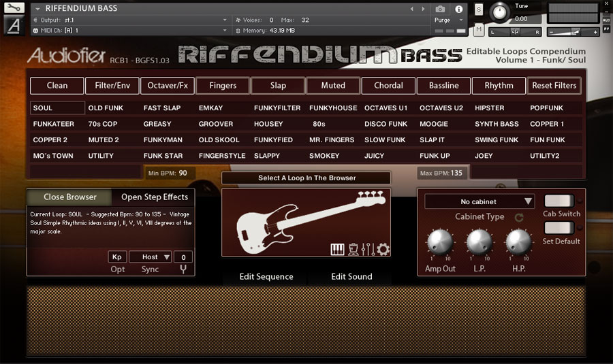This screenshot has height=364, width=613.
Task: Expand the Output st.1 dropdown
Action: [225, 20]
